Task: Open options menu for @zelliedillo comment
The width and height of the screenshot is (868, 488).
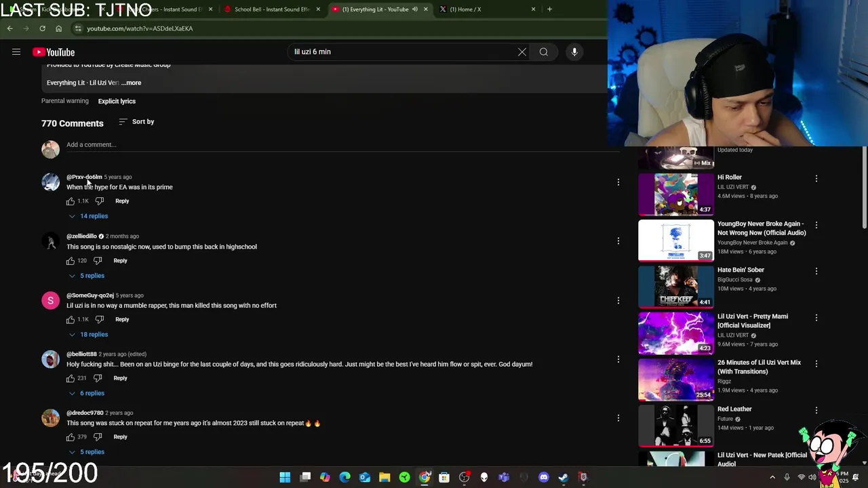Action: pos(618,241)
